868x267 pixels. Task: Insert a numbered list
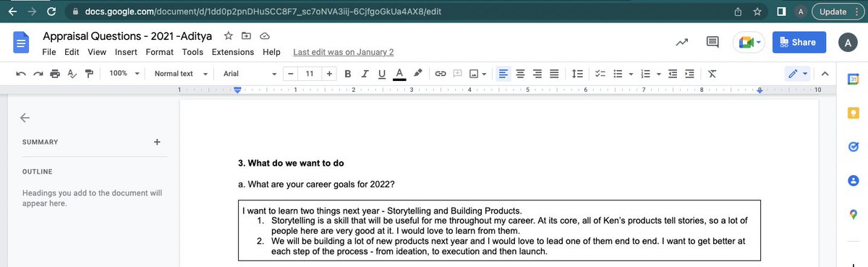[647, 73]
